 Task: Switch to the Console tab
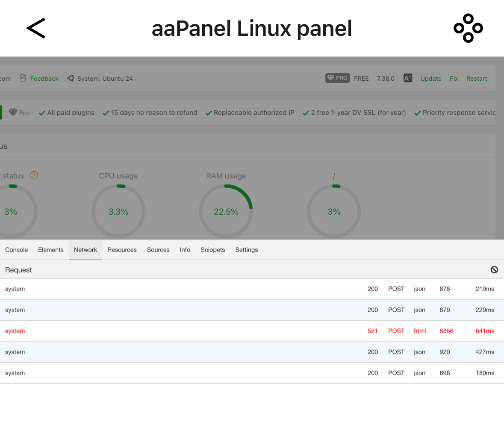(17, 250)
